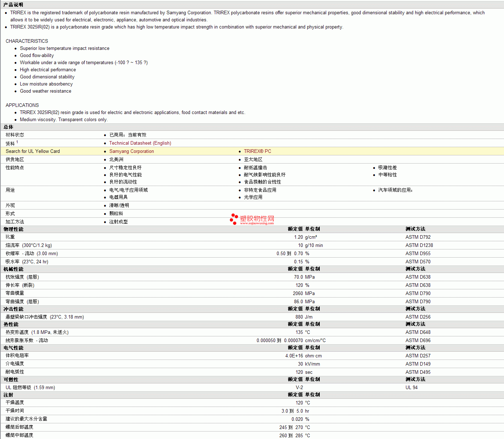Image resolution: width=504 pixels, height=439 pixels.
Task: Open the Samyang Corporation link
Action: [x=132, y=151]
